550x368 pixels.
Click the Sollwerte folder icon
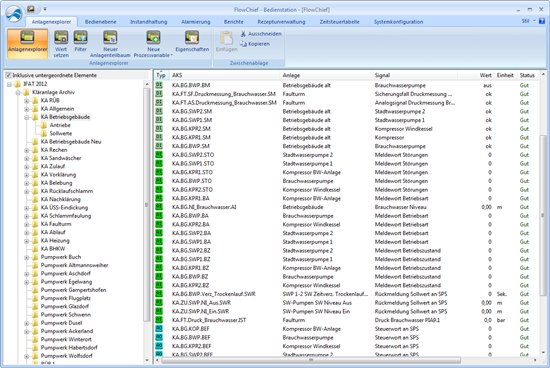pyautogui.click(x=44, y=133)
